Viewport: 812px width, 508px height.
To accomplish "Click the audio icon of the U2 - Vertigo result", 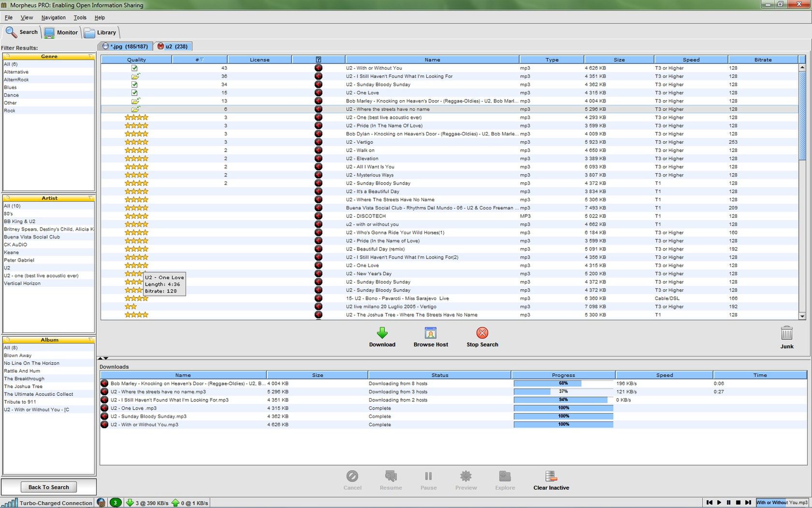I will pos(319,142).
